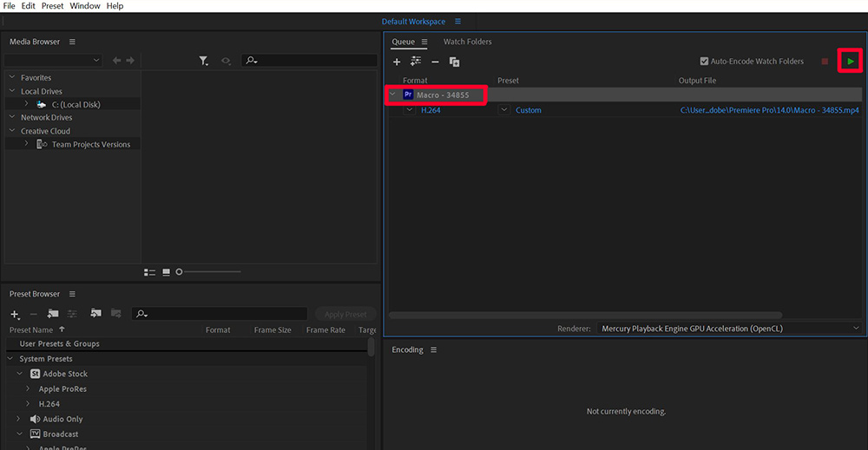Viewport: 868px width, 450px height.
Task: Collapse the Creative Cloud section
Action: click(12, 131)
